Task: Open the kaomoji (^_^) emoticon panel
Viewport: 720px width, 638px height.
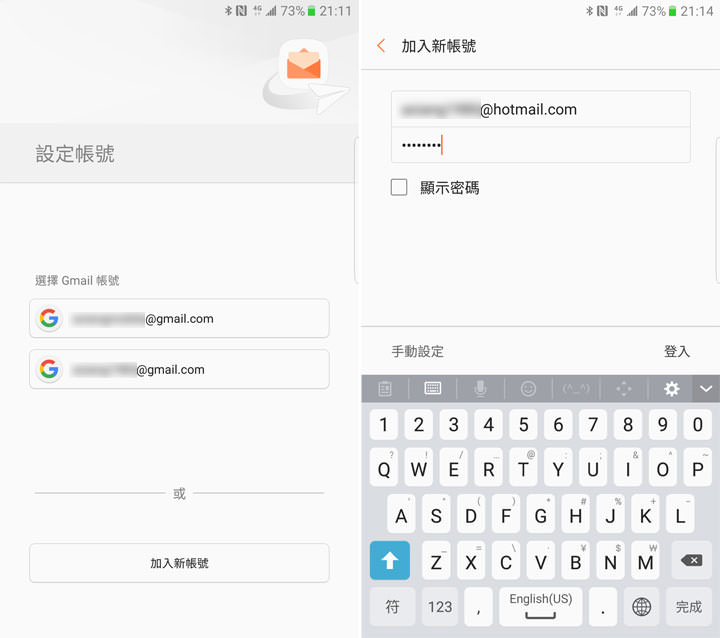Action: 576,388
